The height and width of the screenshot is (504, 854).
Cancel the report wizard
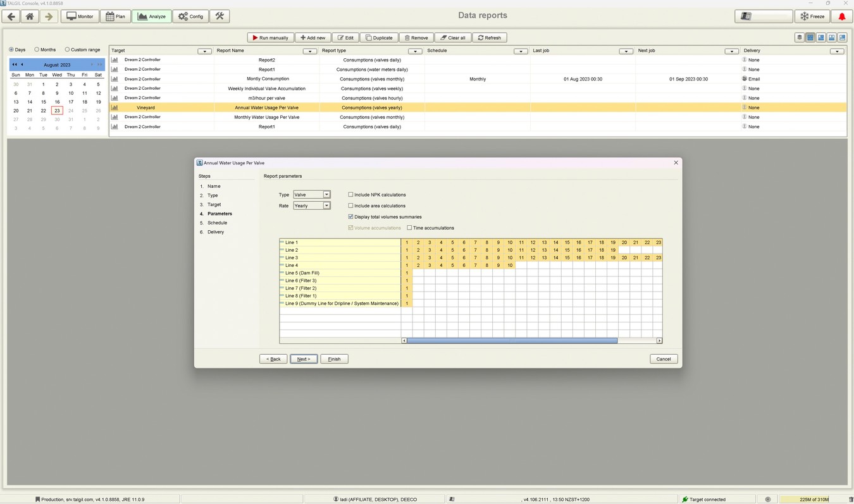click(664, 359)
